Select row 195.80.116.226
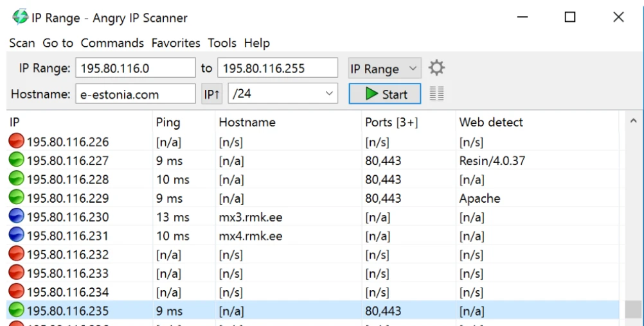Screen dimensions: 644x326 (313, 142)
